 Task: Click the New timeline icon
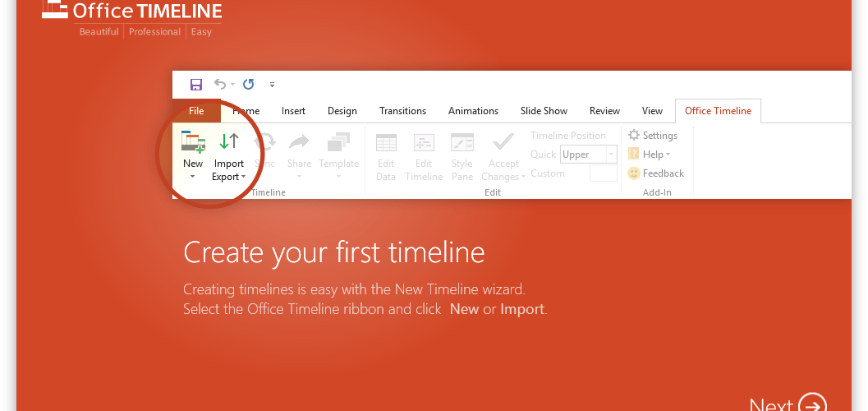(193, 142)
